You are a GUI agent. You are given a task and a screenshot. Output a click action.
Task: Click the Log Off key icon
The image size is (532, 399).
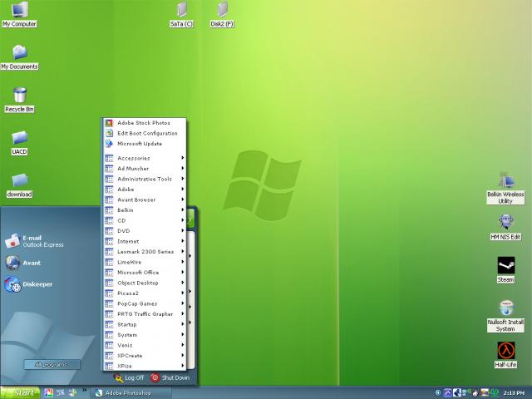click(x=118, y=377)
